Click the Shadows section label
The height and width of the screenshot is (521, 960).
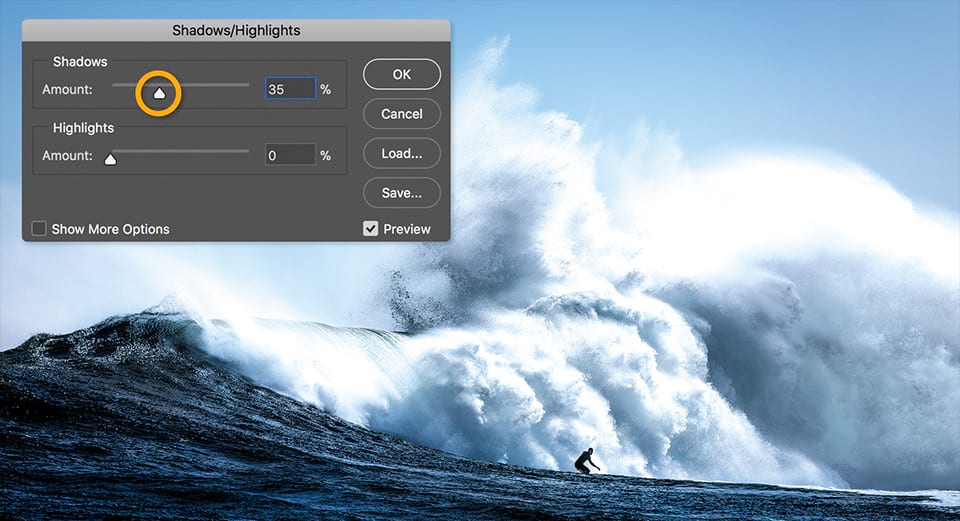80,62
